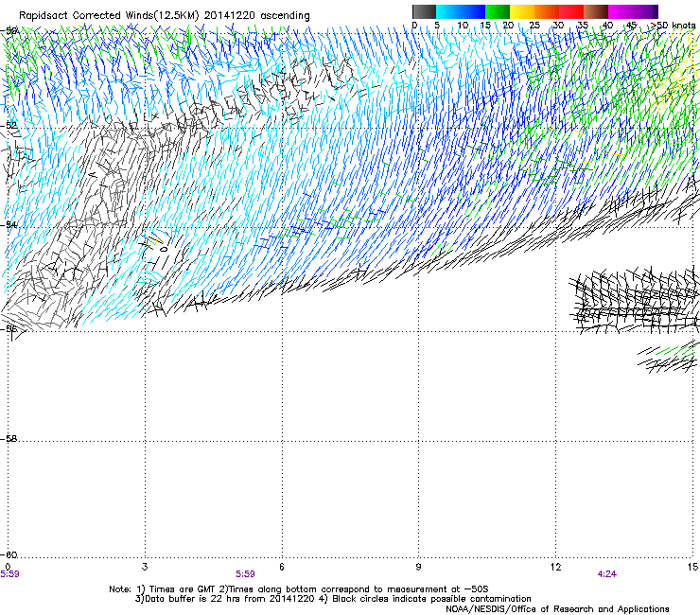Viewport: 700px width, 615px height.
Task: Click the '6' longitude axis label
Action: tap(282, 567)
